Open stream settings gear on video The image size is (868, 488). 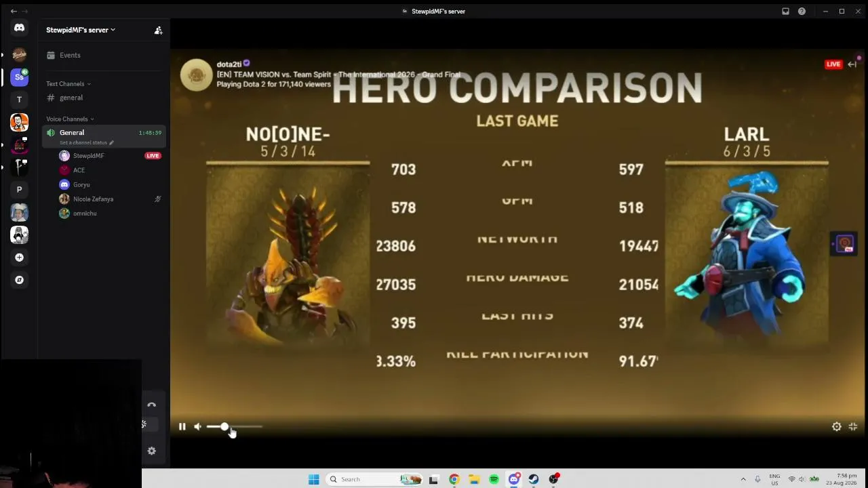pos(837,426)
